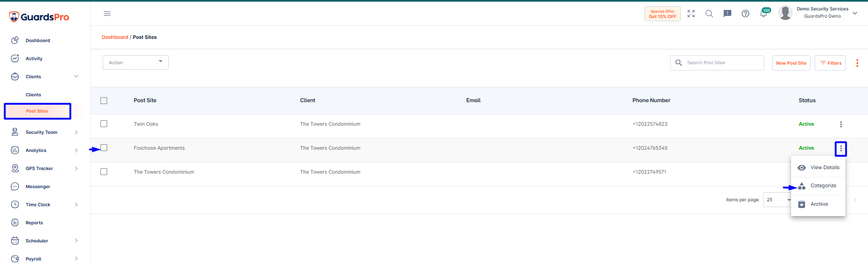Viewport: 868px width, 265px height.
Task: Open the help question mark icon
Action: [745, 14]
